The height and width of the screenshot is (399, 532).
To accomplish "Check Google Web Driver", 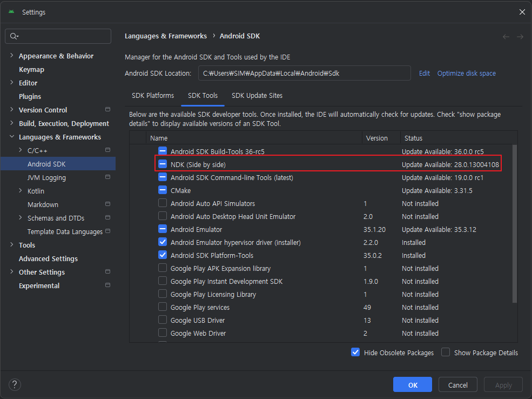I will pos(163,332).
